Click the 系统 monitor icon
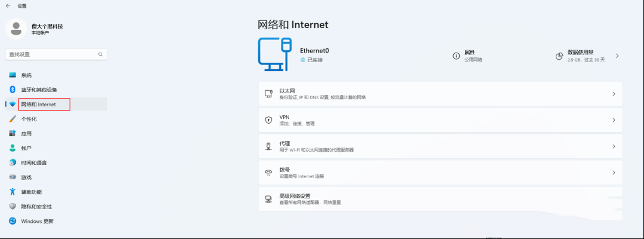 pos(13,75)
